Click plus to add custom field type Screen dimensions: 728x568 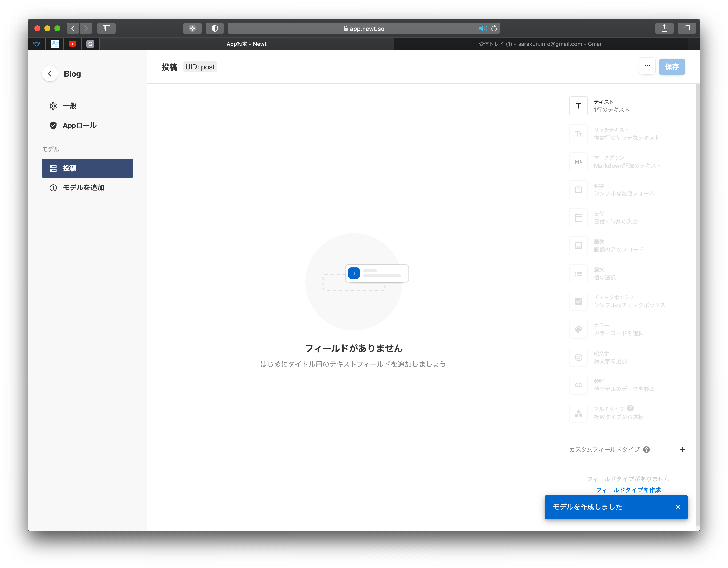point(682,450)
